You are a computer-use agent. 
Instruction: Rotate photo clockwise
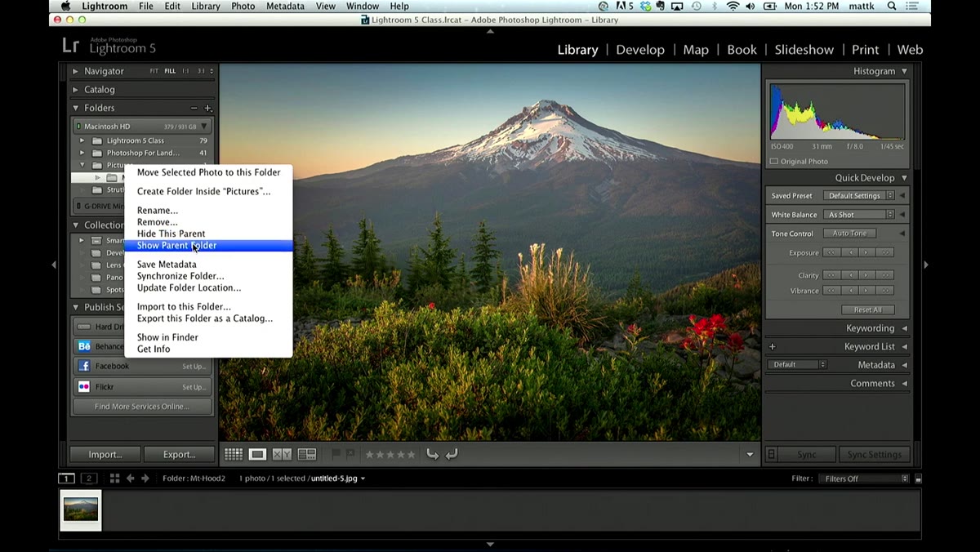(x=452, y=454)
